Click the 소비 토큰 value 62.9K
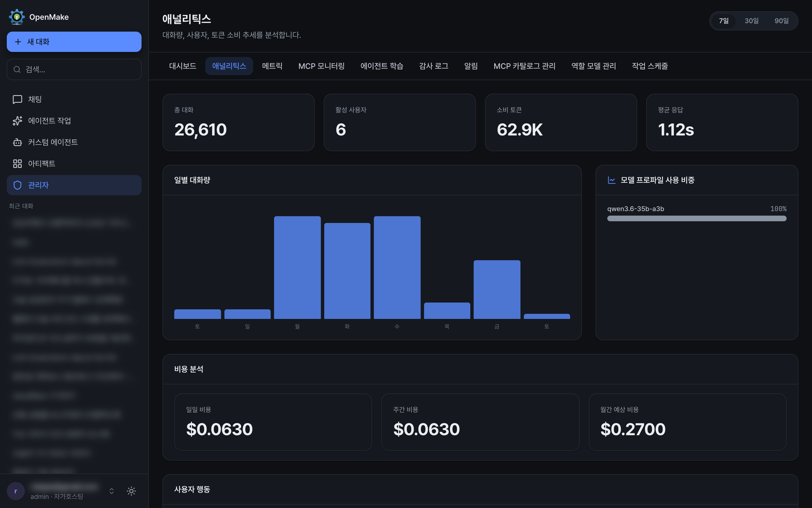812x508 pixels. point(520,130)
